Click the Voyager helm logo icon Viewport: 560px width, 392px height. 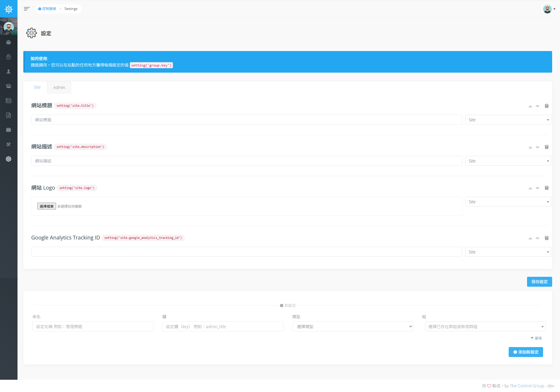(x=9, y=9)
